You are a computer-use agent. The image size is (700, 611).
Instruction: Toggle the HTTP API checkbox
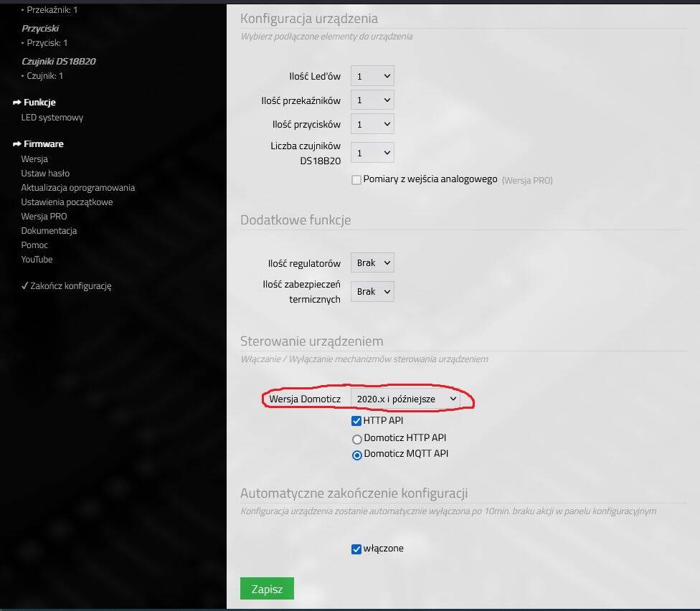click(356, 421)
